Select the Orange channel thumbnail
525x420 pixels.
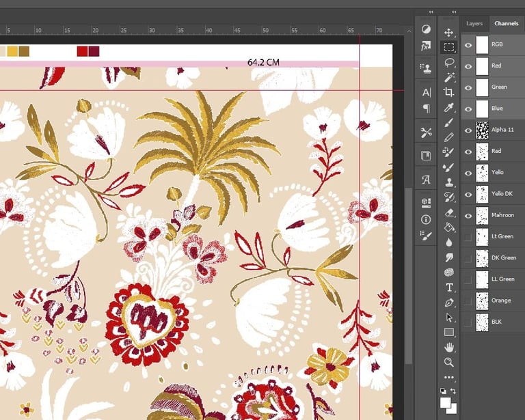pos(482,301)
